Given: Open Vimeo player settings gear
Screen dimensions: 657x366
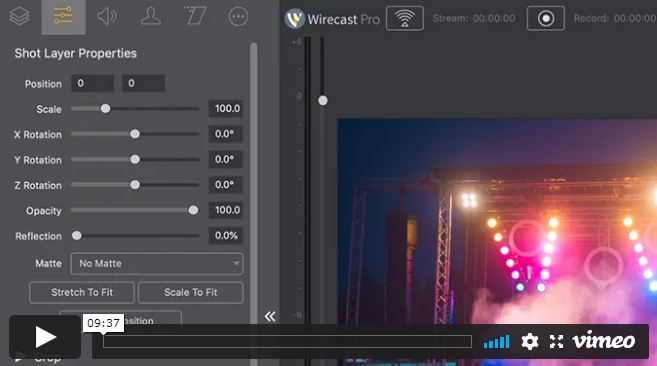Looking at the screenshot, I should pos(530,342).
